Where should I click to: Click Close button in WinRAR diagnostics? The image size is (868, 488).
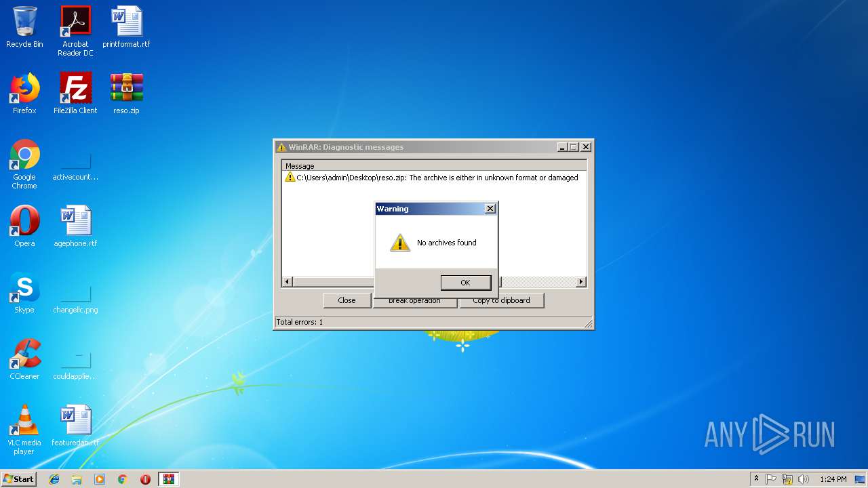click(347, 300)
